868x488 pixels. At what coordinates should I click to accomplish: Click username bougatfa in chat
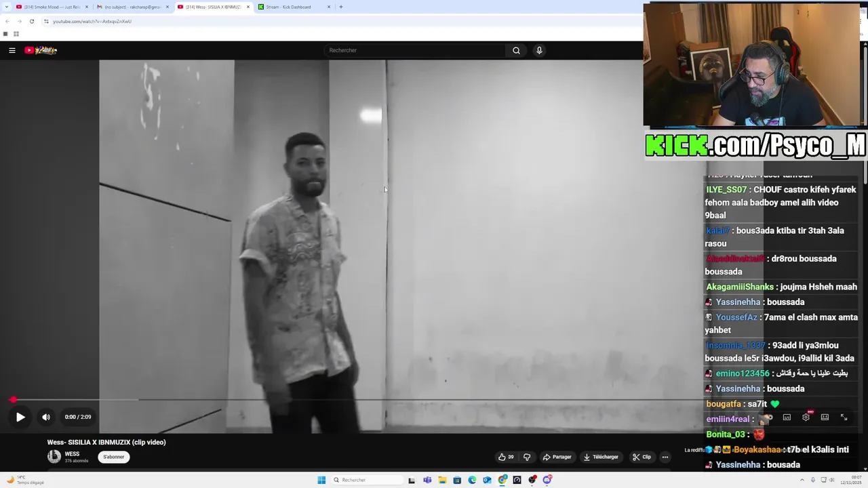click(x=724, y=404)
